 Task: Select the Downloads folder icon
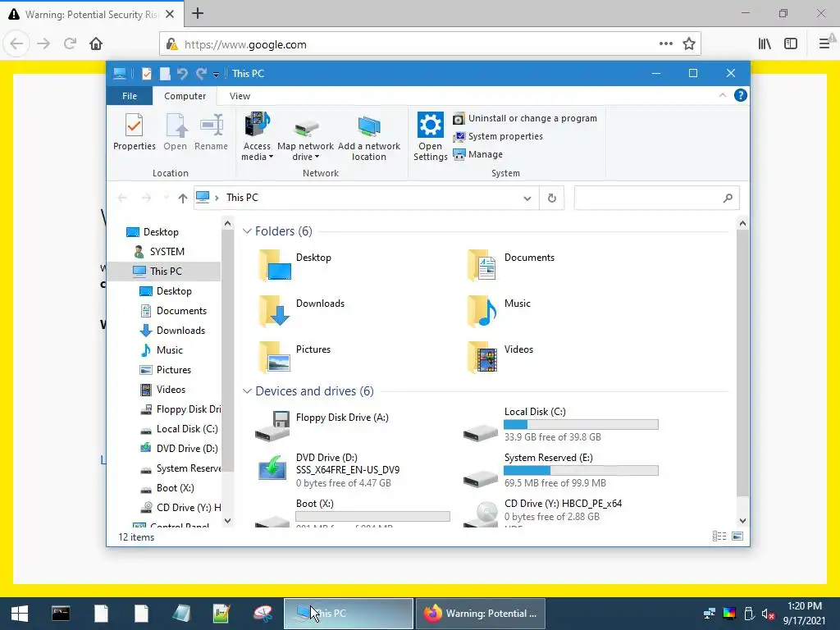coord(274,311)
